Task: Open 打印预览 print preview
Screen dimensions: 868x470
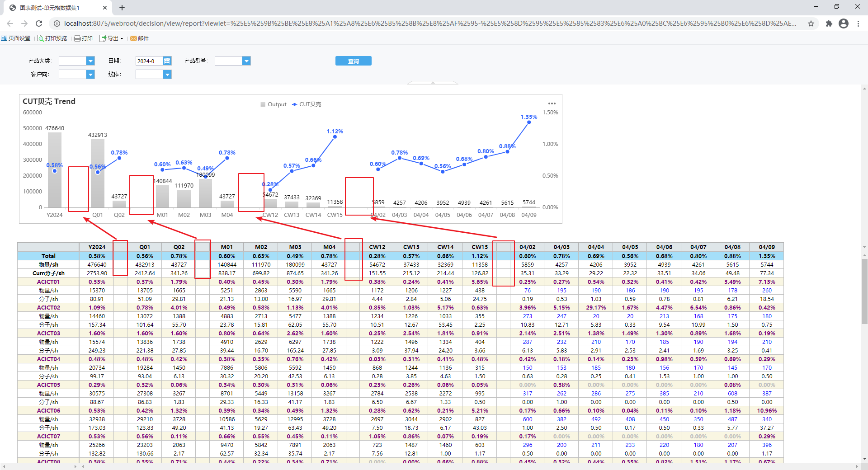Action: click(52, 38)
